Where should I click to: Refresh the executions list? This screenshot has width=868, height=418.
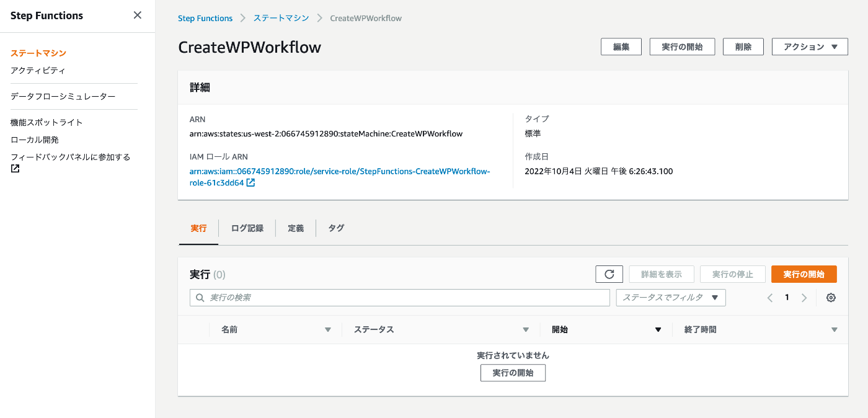[x=609, y=273]
